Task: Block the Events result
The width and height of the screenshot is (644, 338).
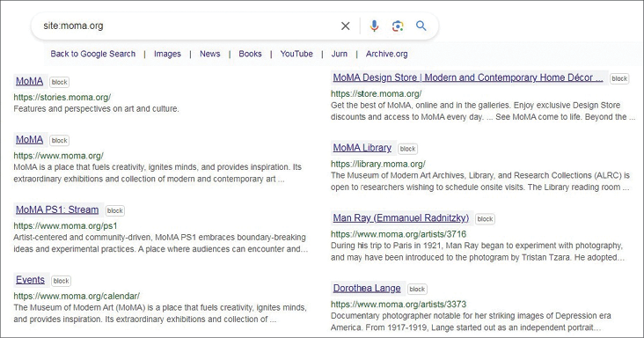Action: [62, 281]
